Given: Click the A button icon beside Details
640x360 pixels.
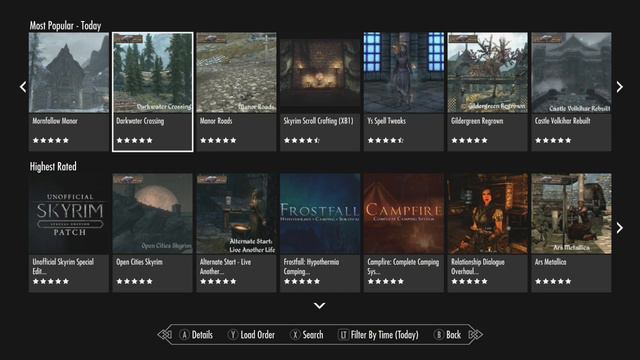Looking at the screenshot, I should [x=184, y=335].
